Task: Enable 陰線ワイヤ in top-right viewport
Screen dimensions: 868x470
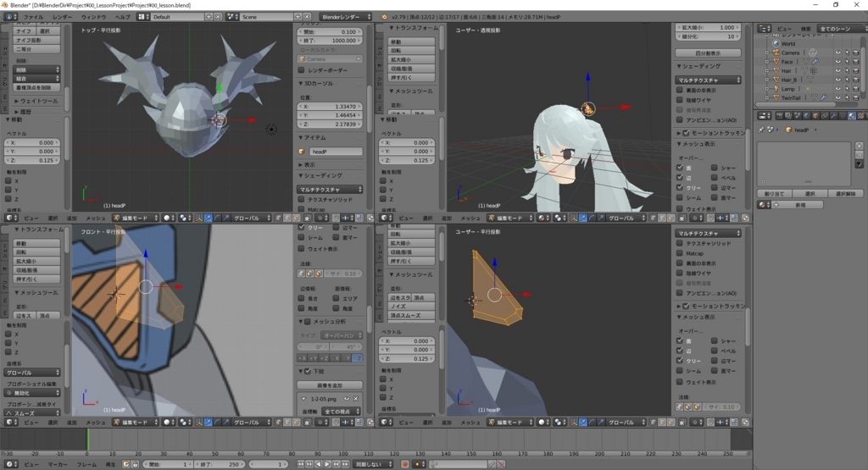Action: [680, 100]
